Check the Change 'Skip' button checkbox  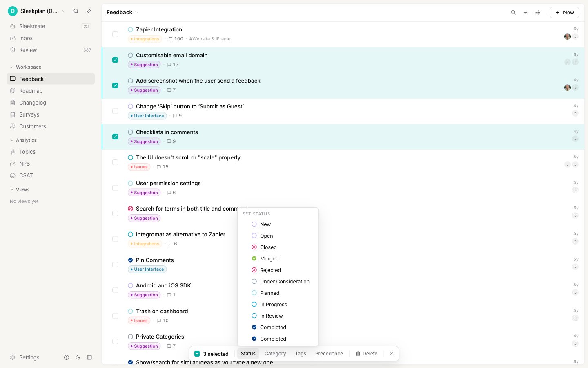pos(115,111)
